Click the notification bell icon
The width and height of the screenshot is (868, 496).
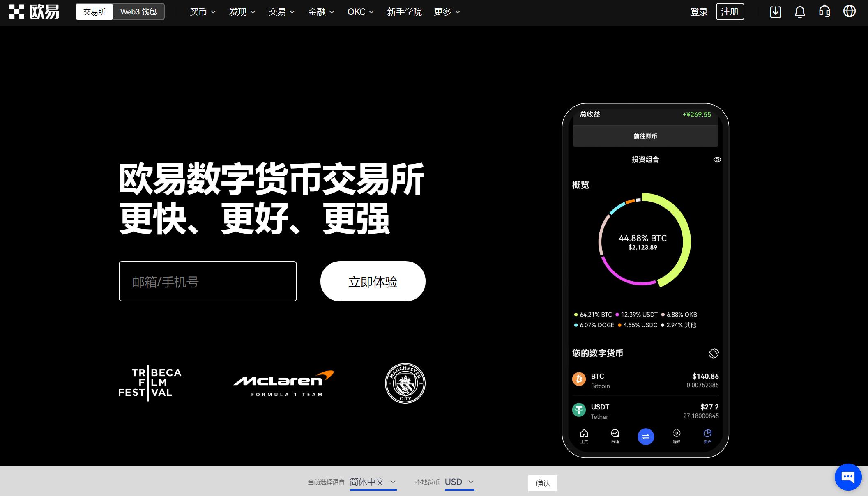(799, 11)
